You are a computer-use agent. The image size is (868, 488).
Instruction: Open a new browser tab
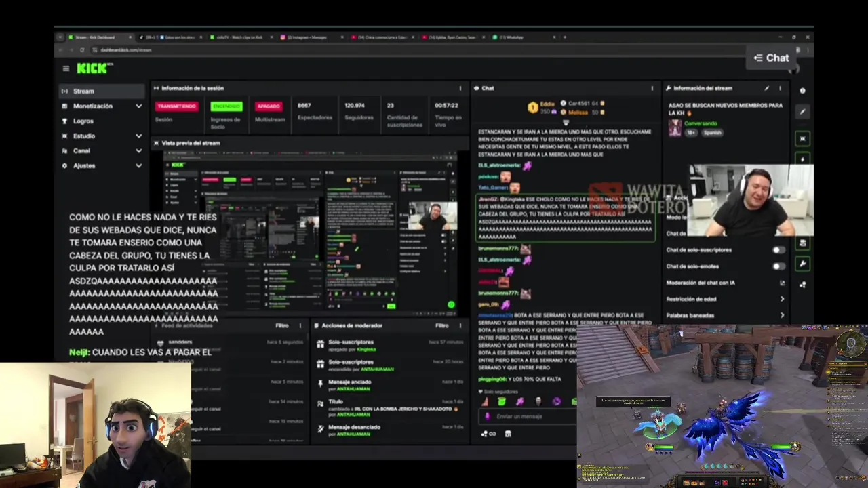click(x=564, y=37)
